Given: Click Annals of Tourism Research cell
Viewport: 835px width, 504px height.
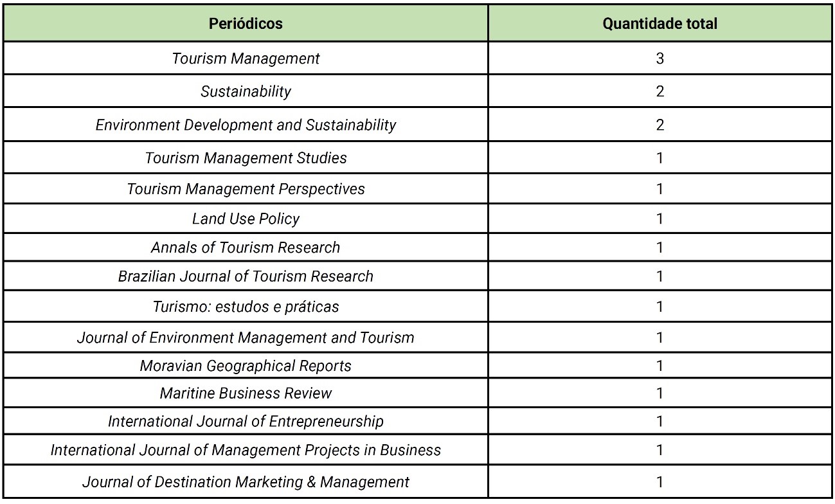Looking at the screenshot, I should pyautogui.click(x=246, y=248).
